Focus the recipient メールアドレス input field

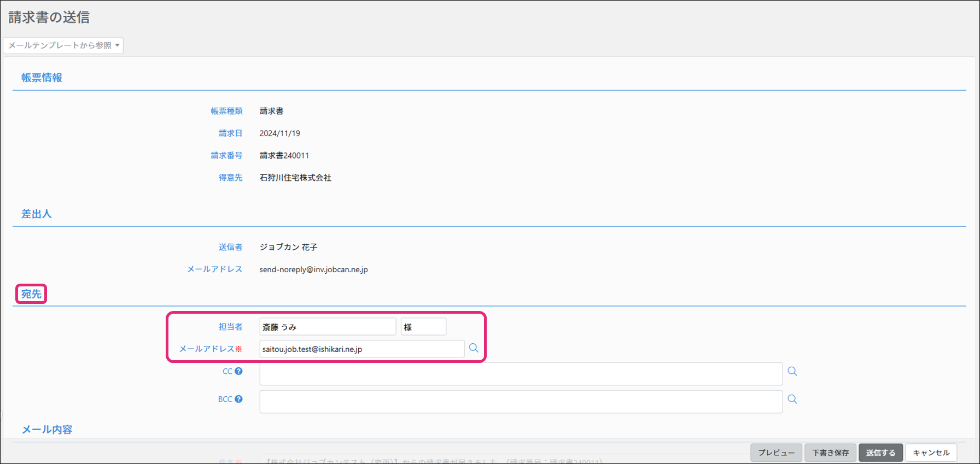click(361, 349)
